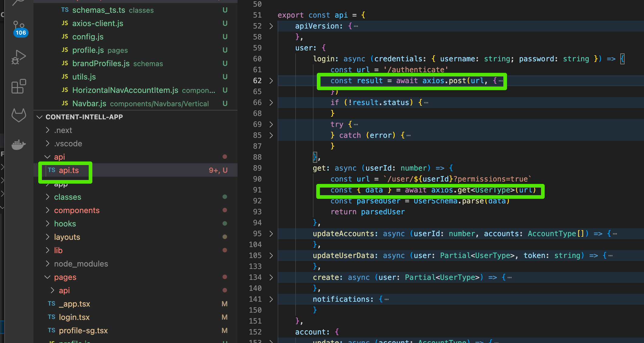Click the TS icon beside login.tsx

[51, 317]
